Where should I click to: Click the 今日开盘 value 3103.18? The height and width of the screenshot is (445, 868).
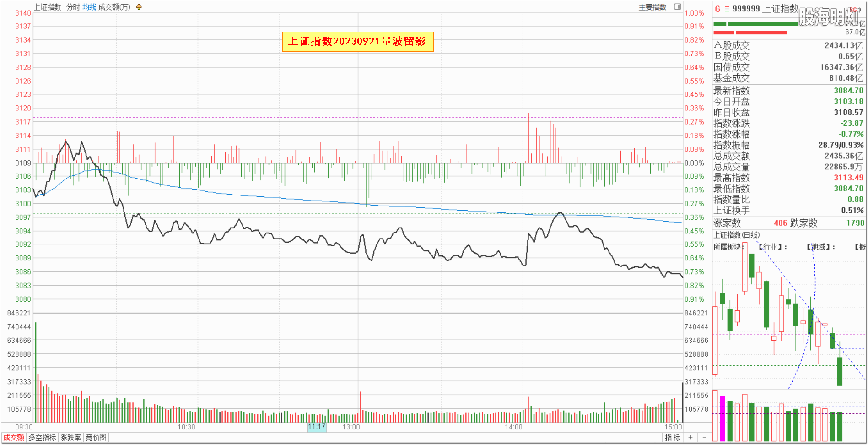click(x=848, y=102)
